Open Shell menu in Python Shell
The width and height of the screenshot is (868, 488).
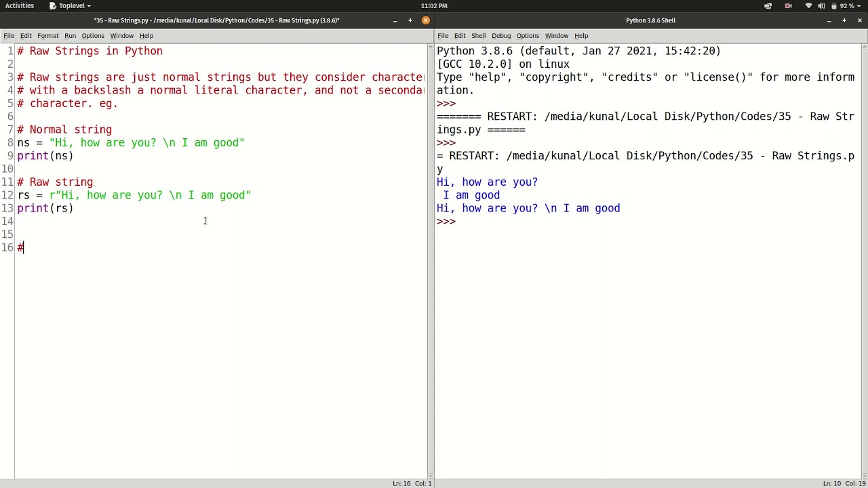click(479, 35)
